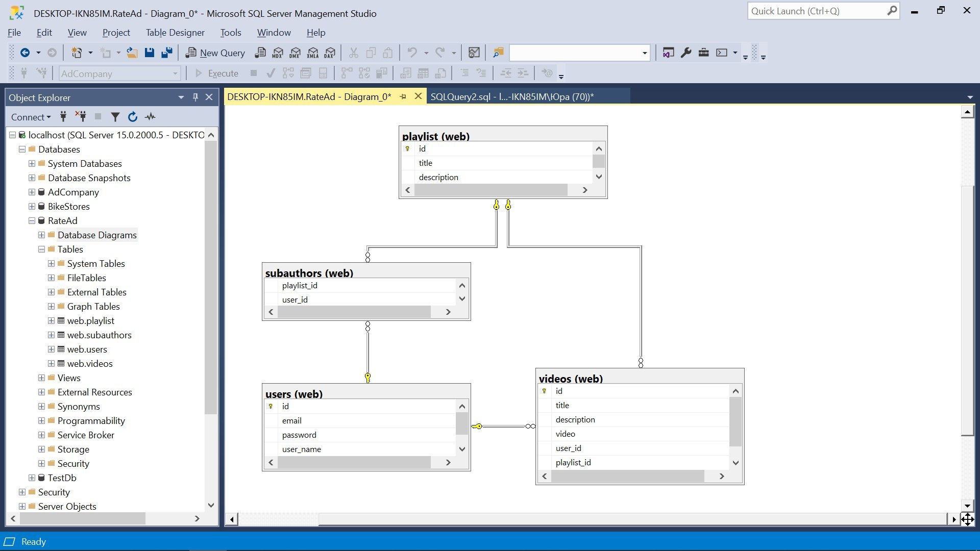Expand the System Databases folder
980x551 pixels.
point(32,164)
